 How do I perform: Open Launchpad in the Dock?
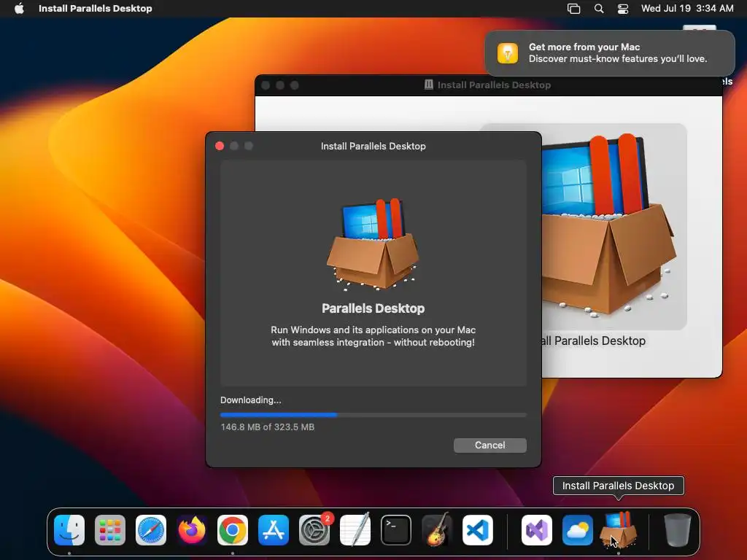coord(110,529)
